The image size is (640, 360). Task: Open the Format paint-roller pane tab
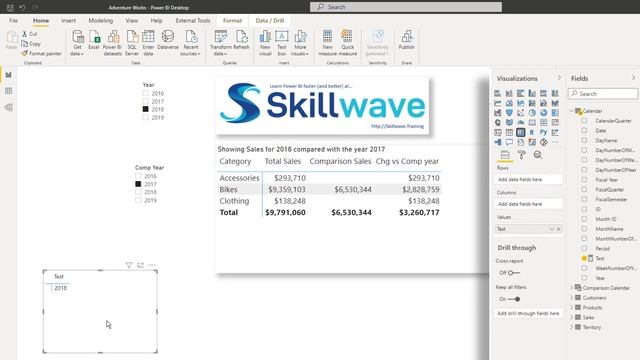click(x=521, y=155)
